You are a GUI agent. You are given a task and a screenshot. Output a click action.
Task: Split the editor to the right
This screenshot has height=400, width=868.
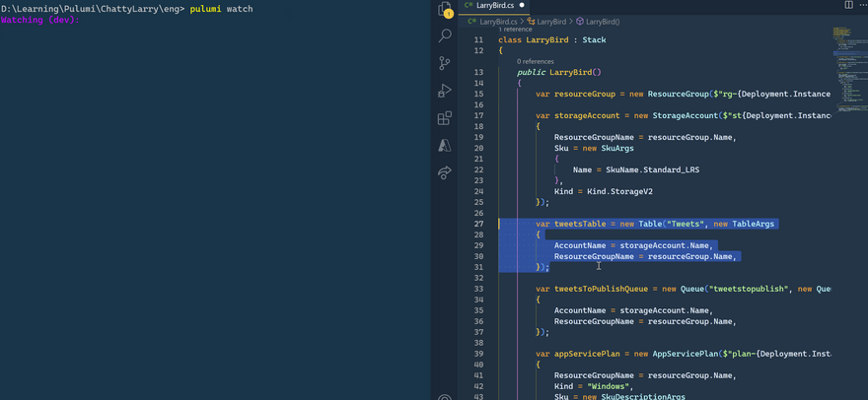pyautogui.click(x=848, y=5)
